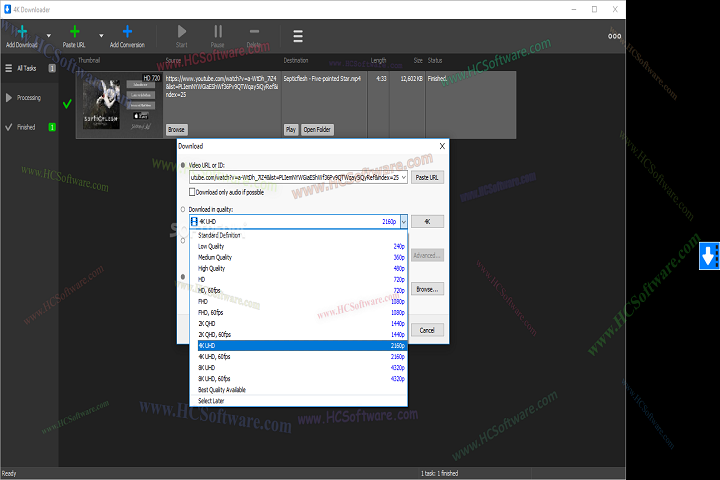Viewport: 720px width, 480px height.
Task: Expand the Video URL history dropdown arrow
Action: click(x=404, y=177)
